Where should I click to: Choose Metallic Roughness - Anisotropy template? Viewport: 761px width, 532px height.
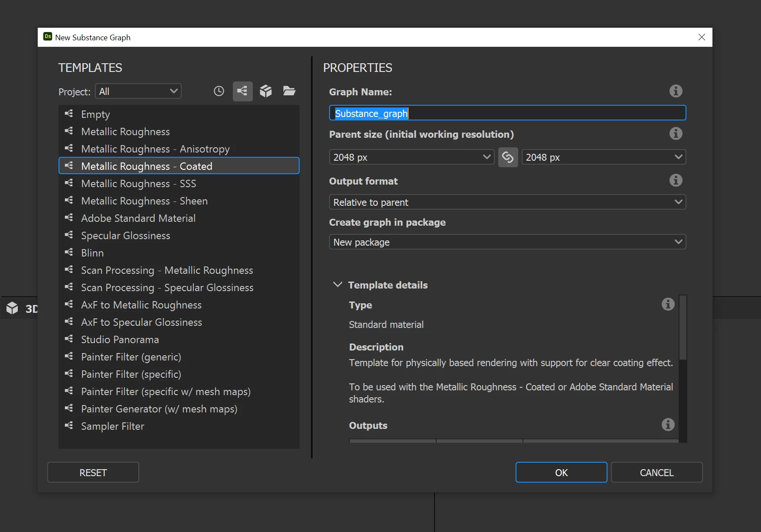(179, 149)
